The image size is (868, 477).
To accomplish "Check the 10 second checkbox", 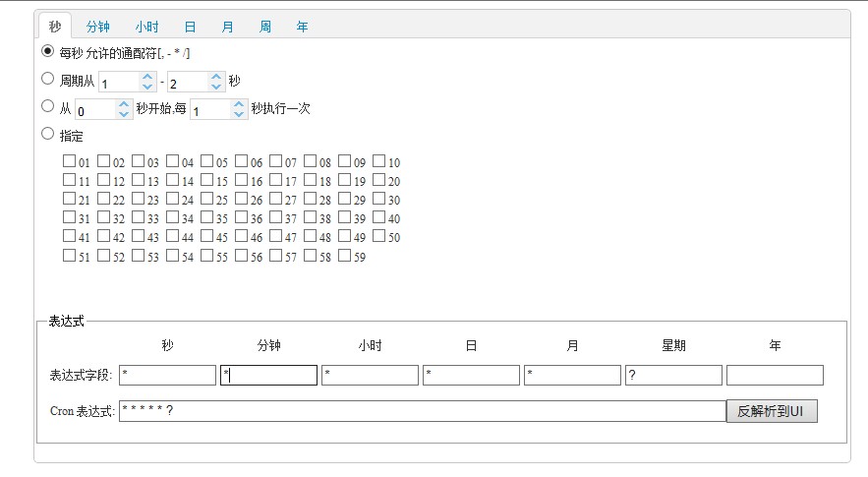I will pyautogui.click(x=378, y=161).
